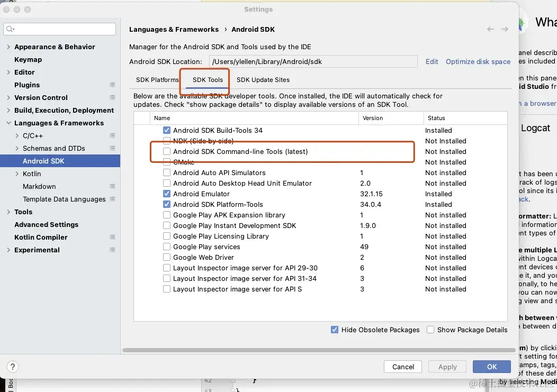This screenshot has height=392, width=557.
Task: Open Plugins settings page
Action: click(x=27, y=85)
